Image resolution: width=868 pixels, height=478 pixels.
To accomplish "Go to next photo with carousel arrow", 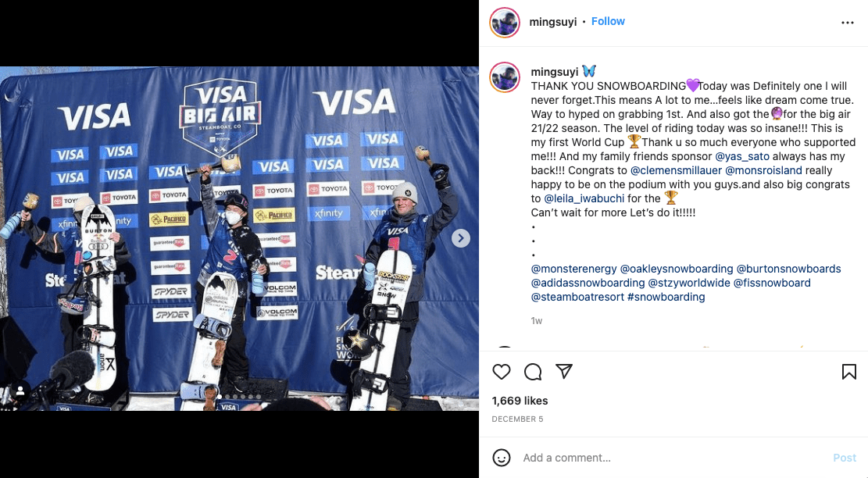I will (461, 238).
